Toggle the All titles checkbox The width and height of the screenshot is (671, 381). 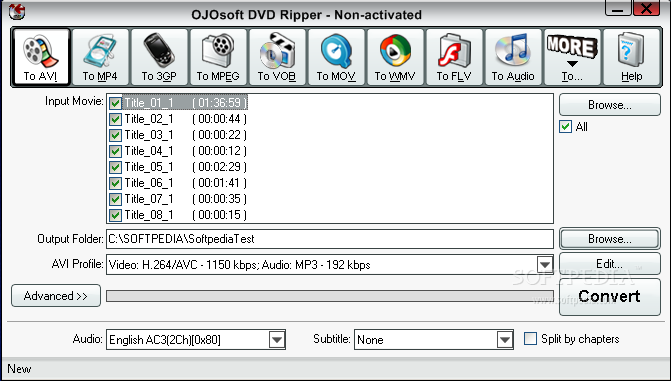pyautogui.click(x=565, y=127)
